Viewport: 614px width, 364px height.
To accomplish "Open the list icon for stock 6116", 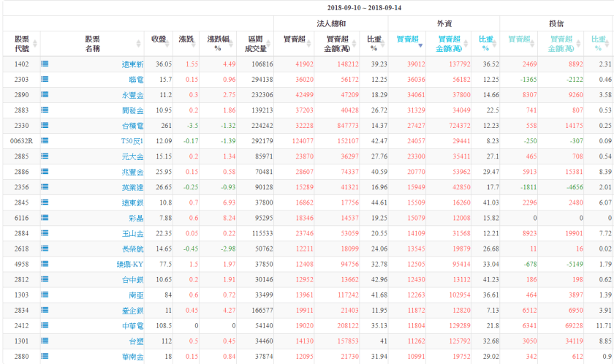I will pos(45,218).
